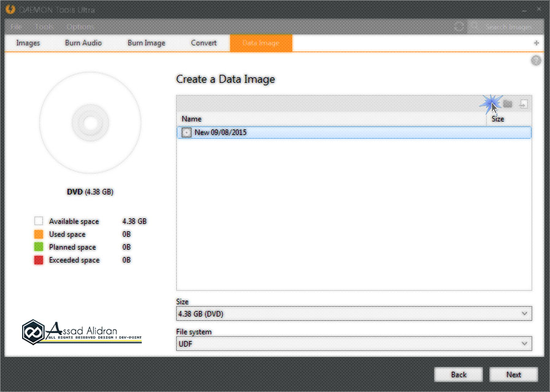The height and width of the screenshot is (392, 550).
Task: Click the page-with-arrow icon above the file list
Action: point(524,104)
